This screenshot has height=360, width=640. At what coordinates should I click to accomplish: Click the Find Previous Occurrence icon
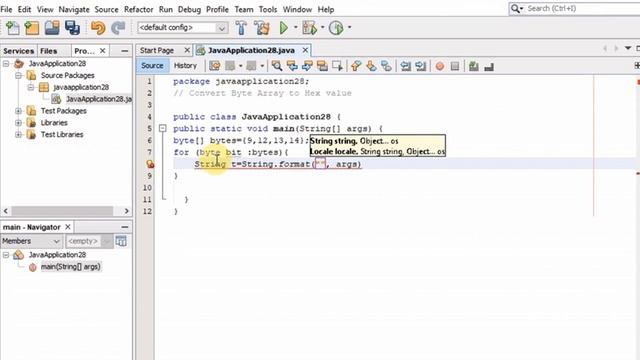click(292, 66)
